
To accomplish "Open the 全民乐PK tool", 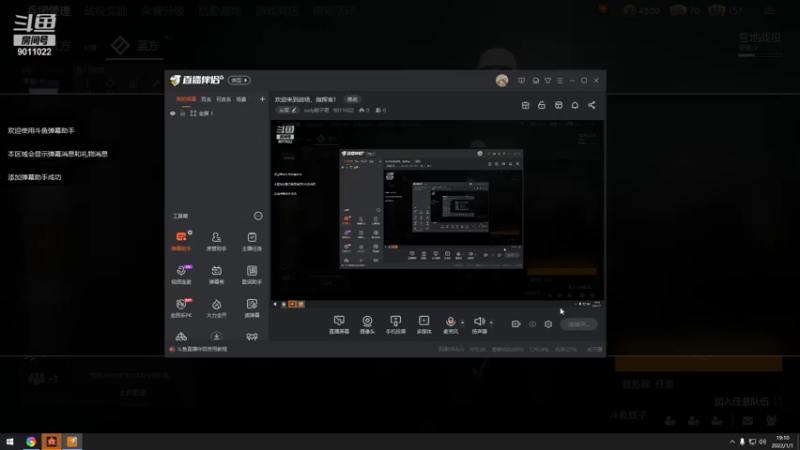I will (181, 308).
